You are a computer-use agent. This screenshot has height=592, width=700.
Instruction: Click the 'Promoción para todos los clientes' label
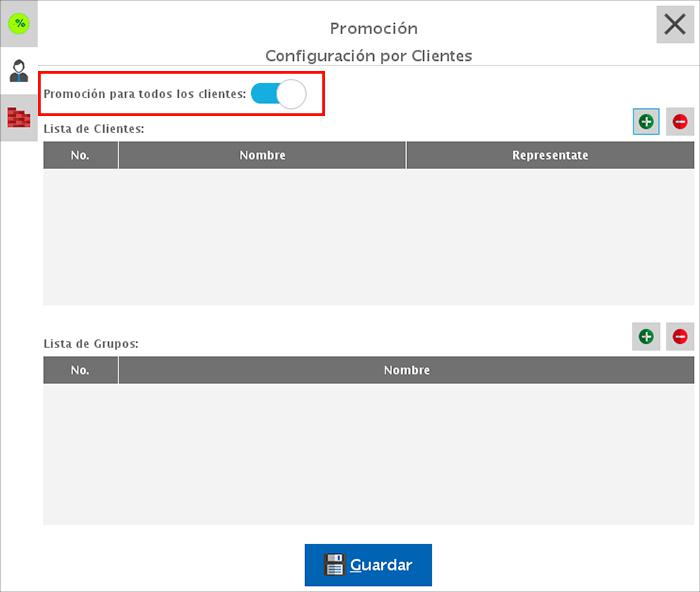(145, 94)
